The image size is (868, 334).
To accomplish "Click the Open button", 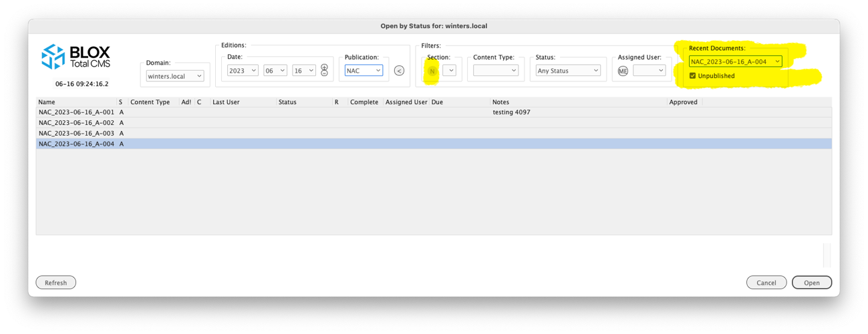I will click(x=812, y=283).
